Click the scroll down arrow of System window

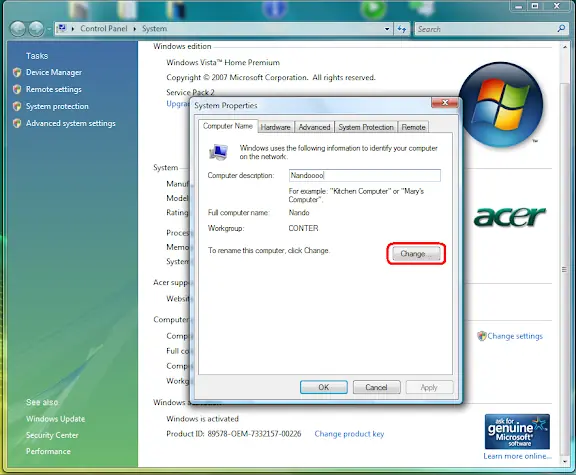(x=565, y=461)
